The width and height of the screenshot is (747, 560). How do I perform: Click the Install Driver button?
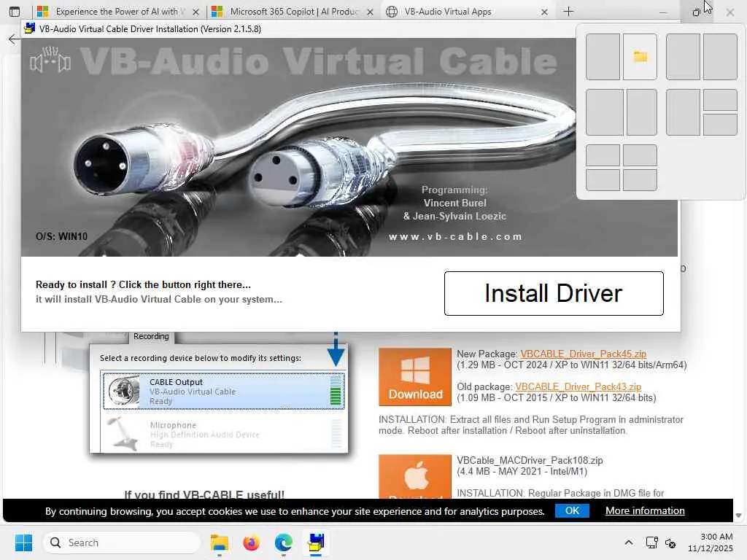(x=554, y=293)
